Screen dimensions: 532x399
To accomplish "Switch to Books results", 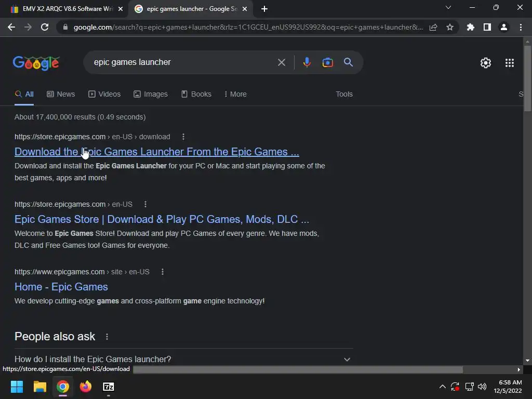I will tap(196, 95).
